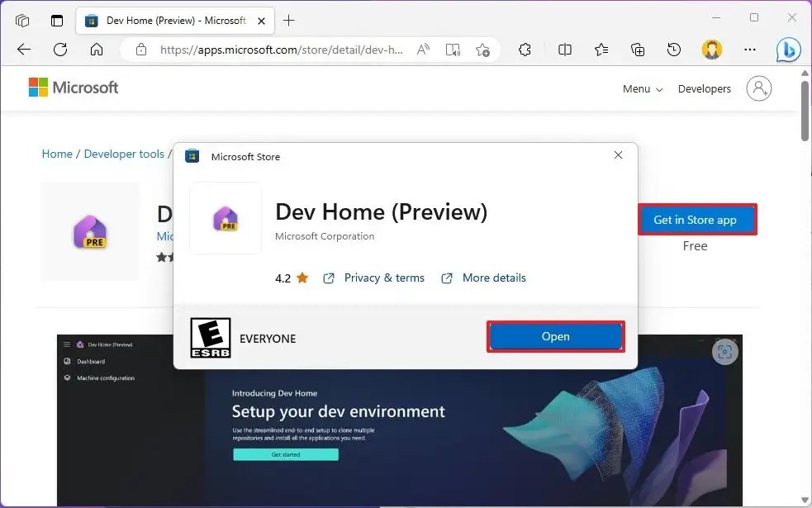Click inside the address bar

pyautogui.click(x=273, y=50)
